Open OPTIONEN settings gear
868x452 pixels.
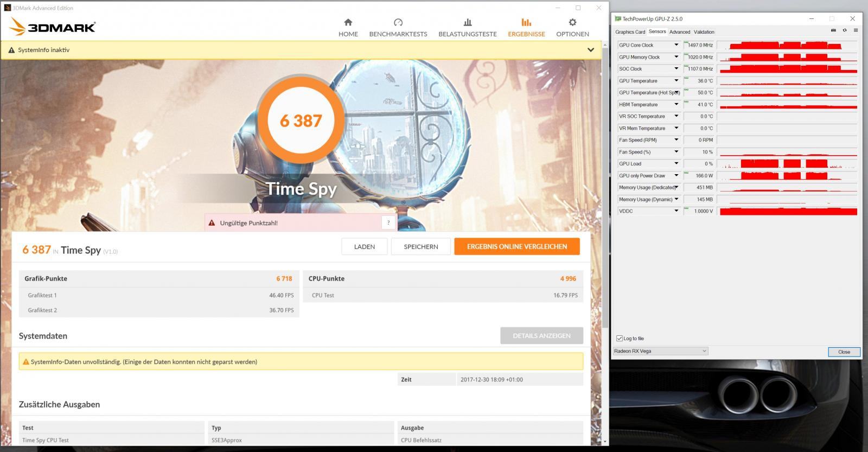572,28
